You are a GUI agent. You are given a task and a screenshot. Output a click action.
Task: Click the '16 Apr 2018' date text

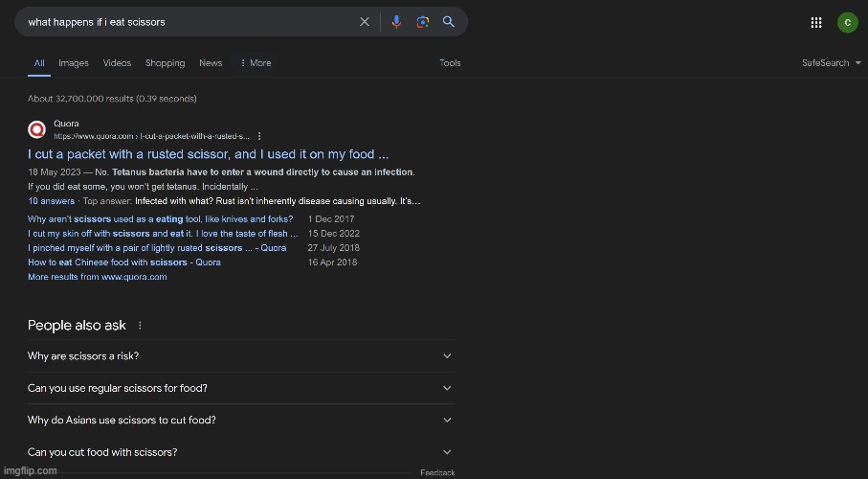(x=332, y=262)
